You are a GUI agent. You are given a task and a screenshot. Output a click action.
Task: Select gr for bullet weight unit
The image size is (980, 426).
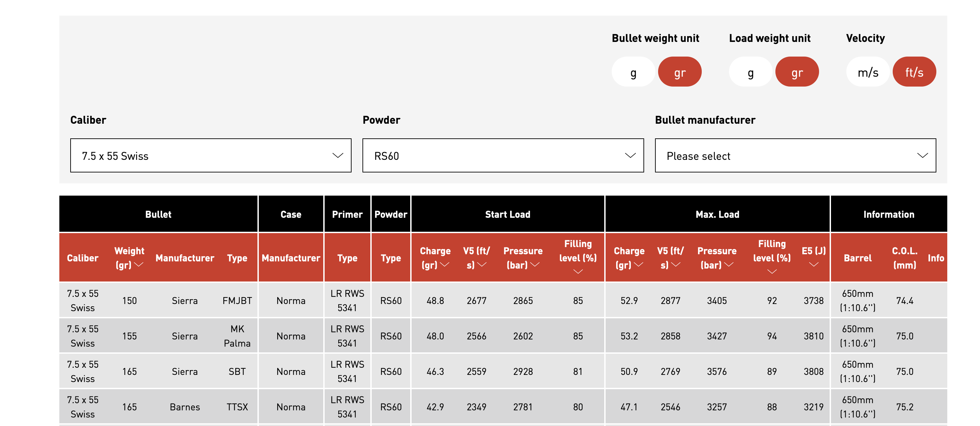click(680, 72)
